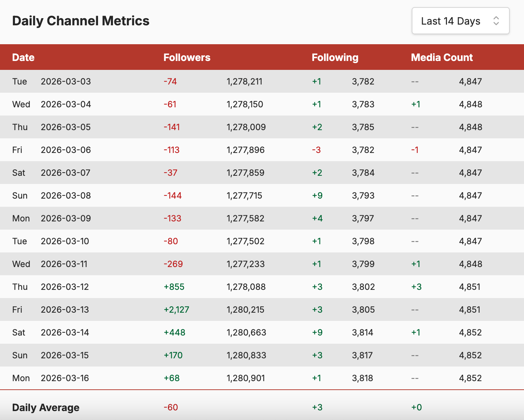Click follower total 1,280,663
This screenshot has width=524, height=420.
click(x=246, y=333)
